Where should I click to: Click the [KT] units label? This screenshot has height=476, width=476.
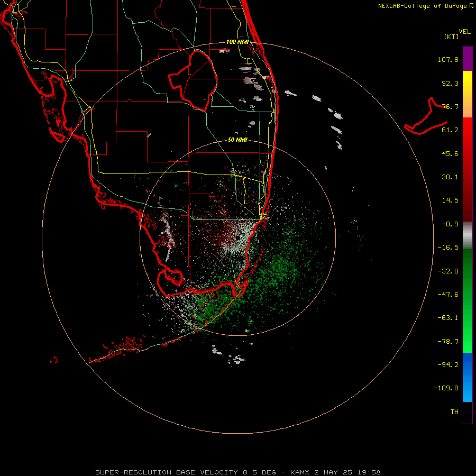451,36
